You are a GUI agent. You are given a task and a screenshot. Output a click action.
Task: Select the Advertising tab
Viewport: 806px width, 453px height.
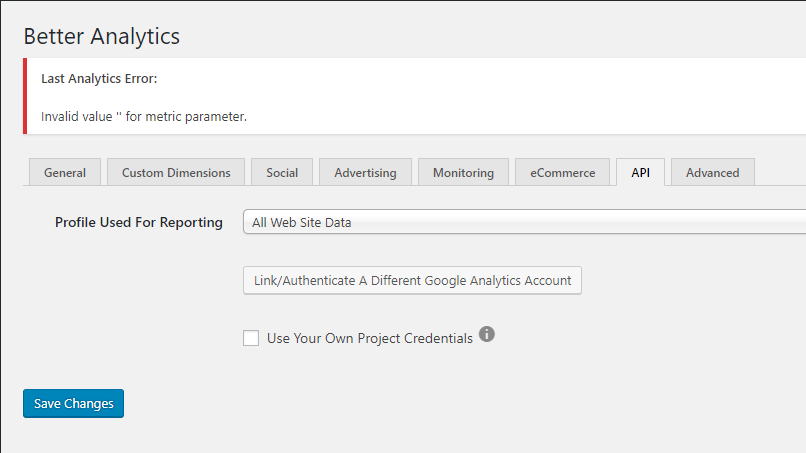click(365, 172)
